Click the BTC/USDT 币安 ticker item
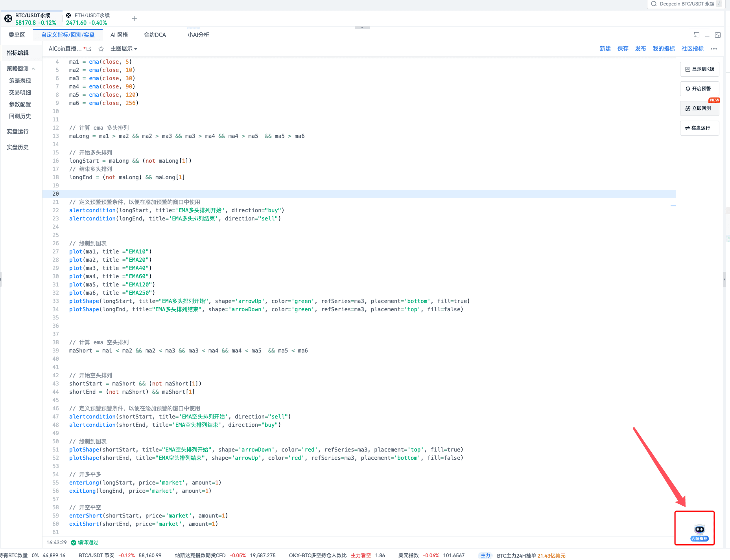 point(120,555)
